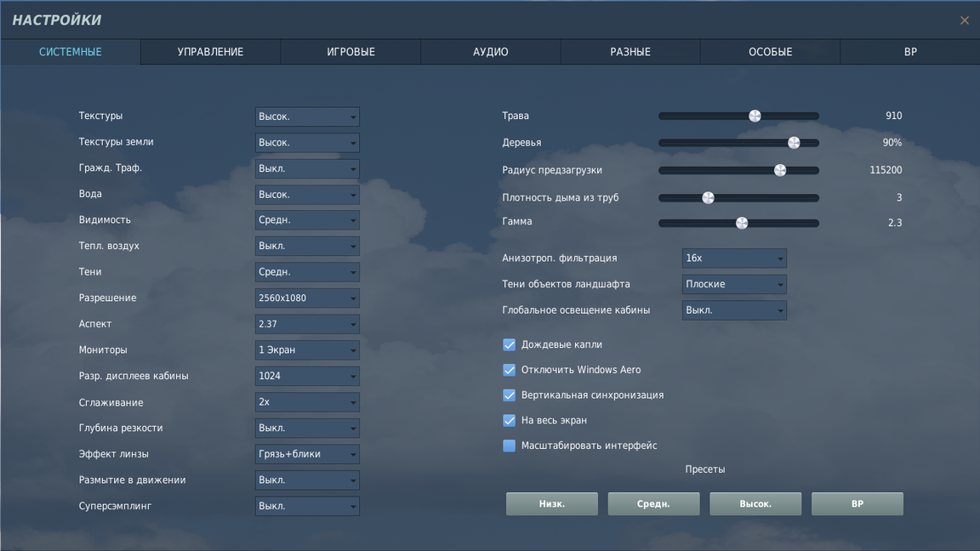Open the Анизотроп. фильтрация dropdown

734,258
